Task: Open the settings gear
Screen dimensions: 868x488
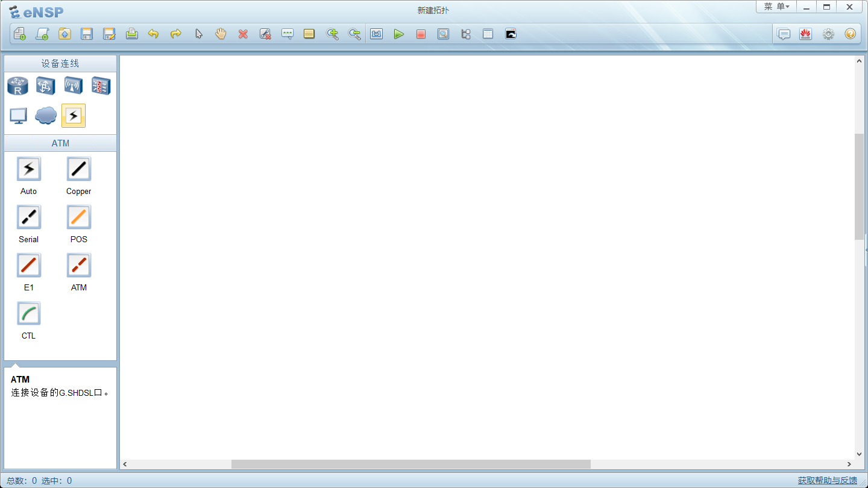Action: [x=828, y=34]
